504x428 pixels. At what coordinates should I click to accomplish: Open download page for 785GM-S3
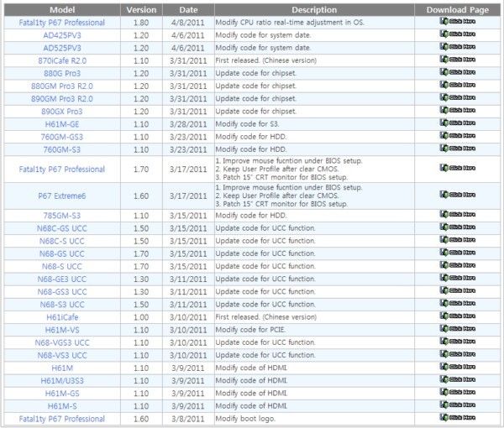(x=458, y=215)
